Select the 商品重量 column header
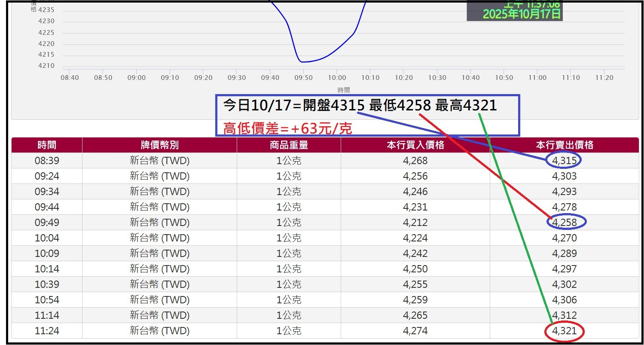This screenshot has height=345, width=644. (x=288, y=145)
